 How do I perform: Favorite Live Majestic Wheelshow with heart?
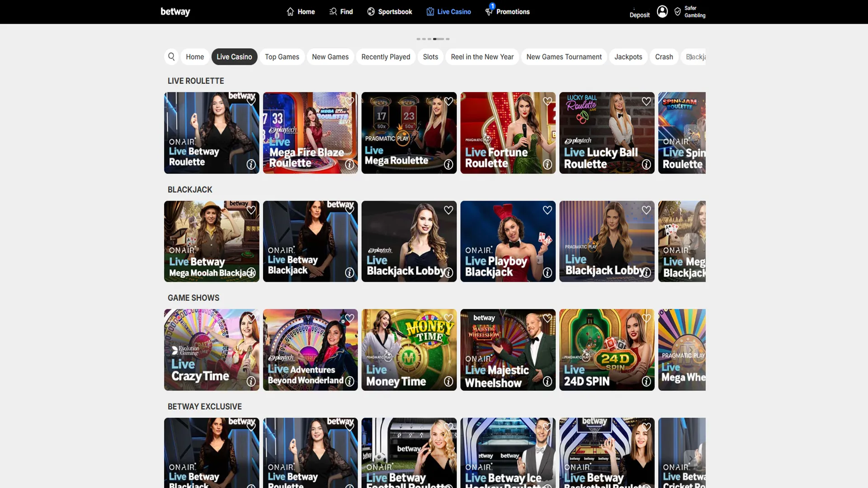[x=547, y=319]
